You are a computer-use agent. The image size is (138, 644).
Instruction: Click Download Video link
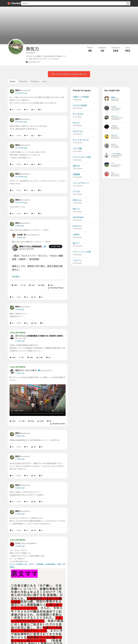point(58,424)
